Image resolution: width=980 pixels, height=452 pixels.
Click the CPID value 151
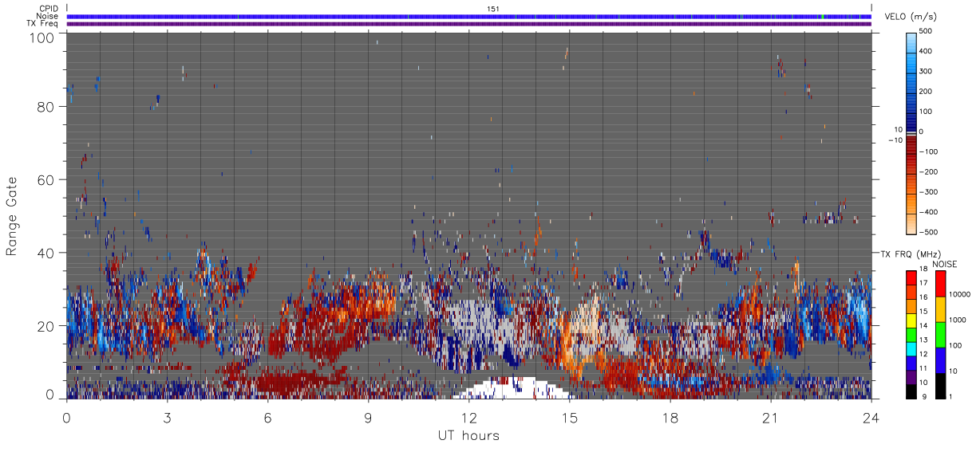pyautogui.click(x=493, y=9)
